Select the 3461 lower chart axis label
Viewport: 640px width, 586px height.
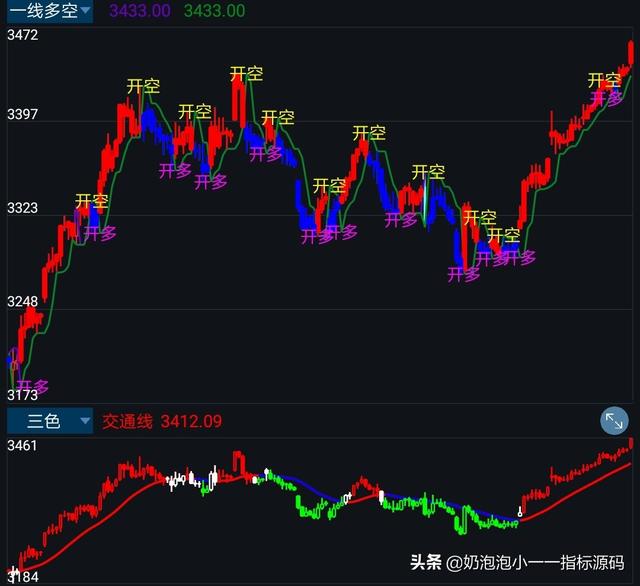pos(22,446)
